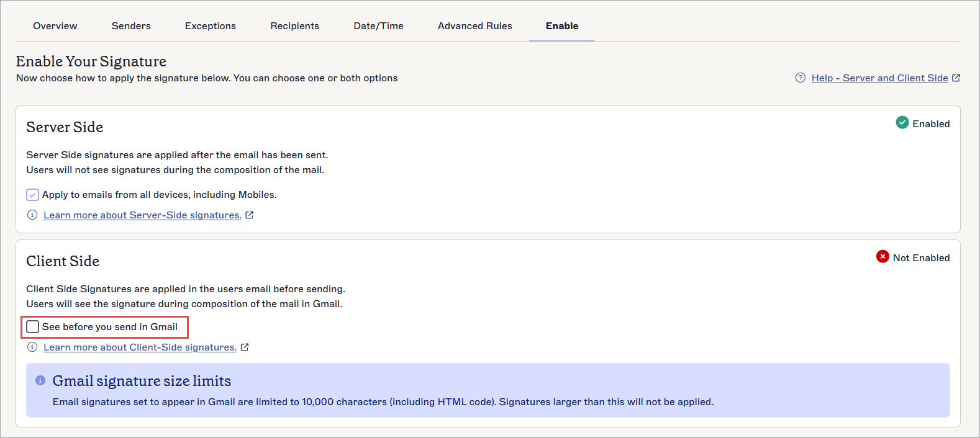Open Help - Server and Client Side link
The height and width of the screenshot is (438, 980).
[879, 78]
